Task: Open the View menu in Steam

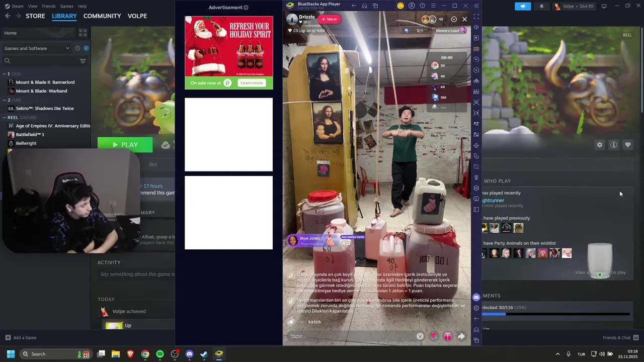Action: click(x=33, y=6)
